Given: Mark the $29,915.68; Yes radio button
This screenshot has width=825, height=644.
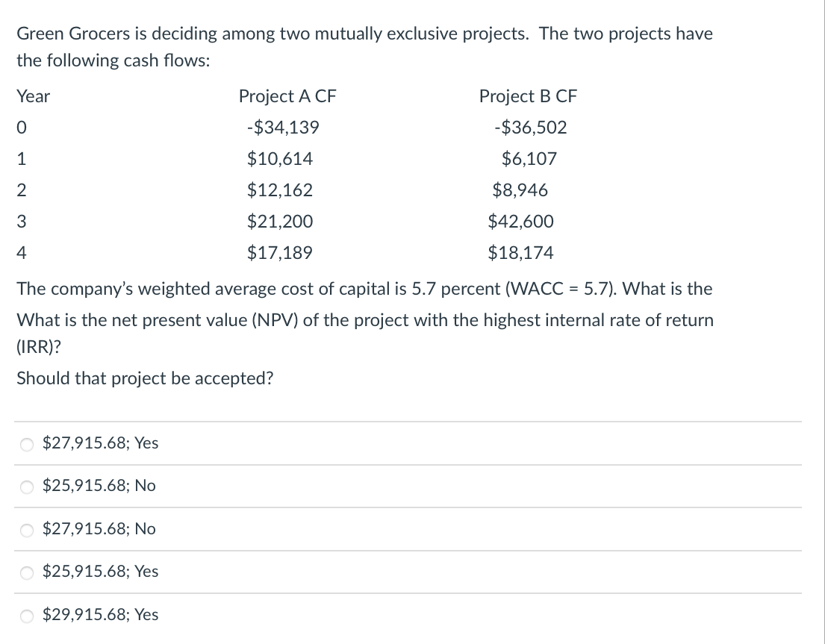Looking at the screenshot, I should [x=27, y=616].
